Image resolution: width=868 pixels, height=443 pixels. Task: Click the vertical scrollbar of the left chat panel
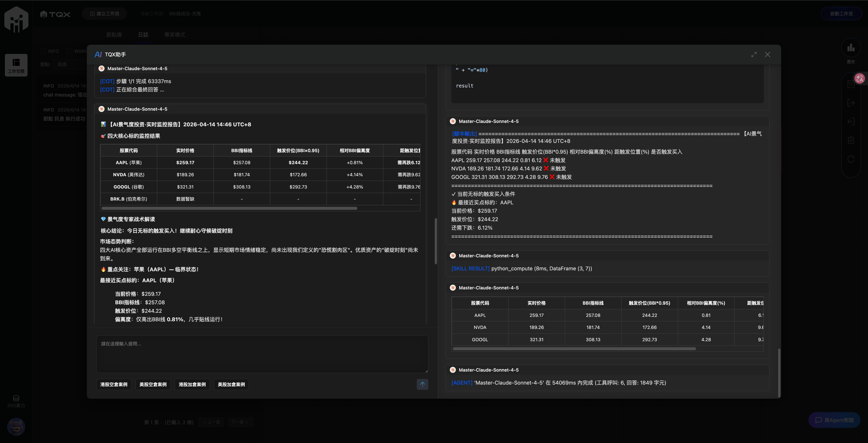tap(435, 241)
